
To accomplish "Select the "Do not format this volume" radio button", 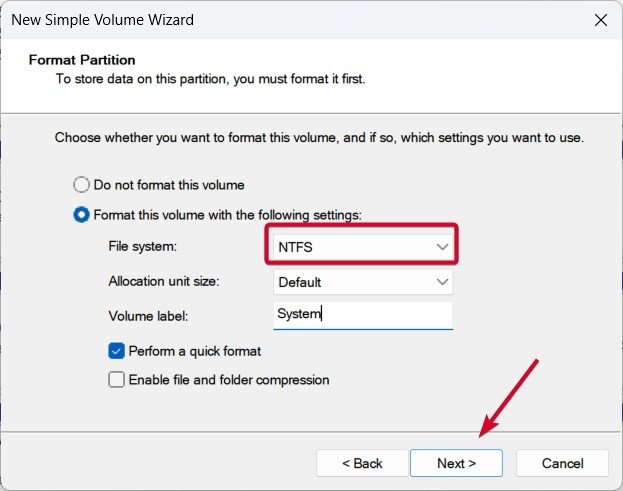I will tap(82, 185).
